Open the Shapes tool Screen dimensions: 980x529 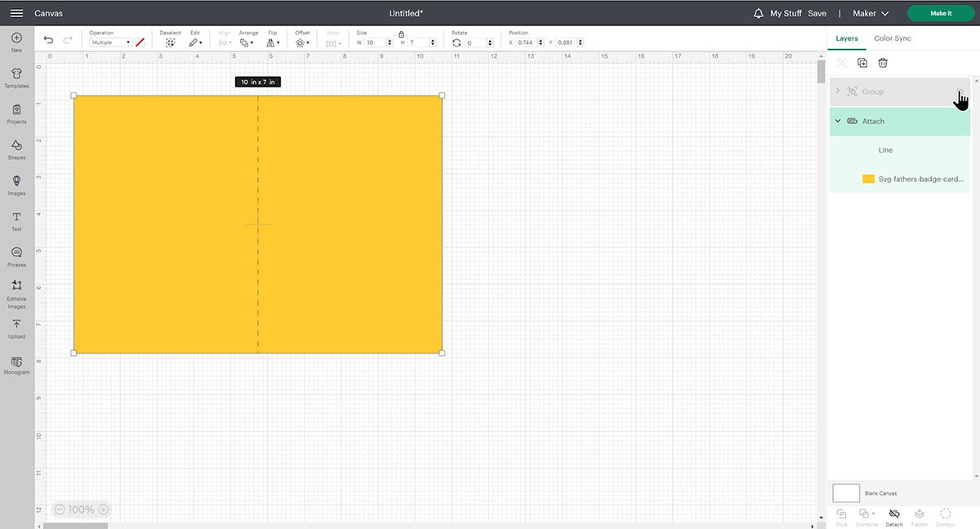tap(16, 149)
